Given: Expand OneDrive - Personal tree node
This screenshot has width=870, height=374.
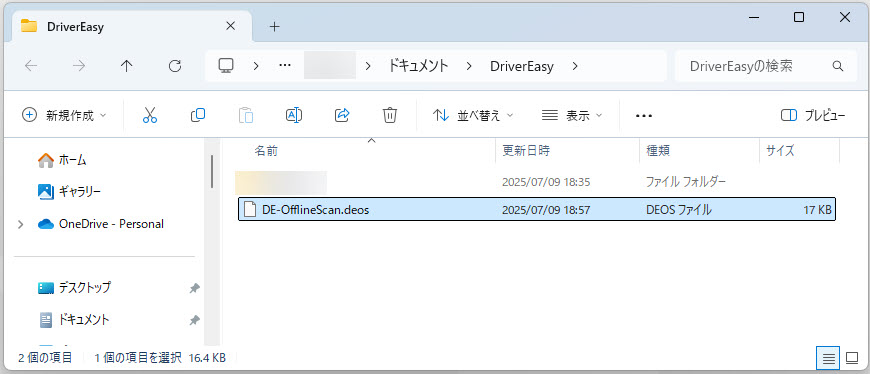Looking at the screenshot, I should coord(21,225).
